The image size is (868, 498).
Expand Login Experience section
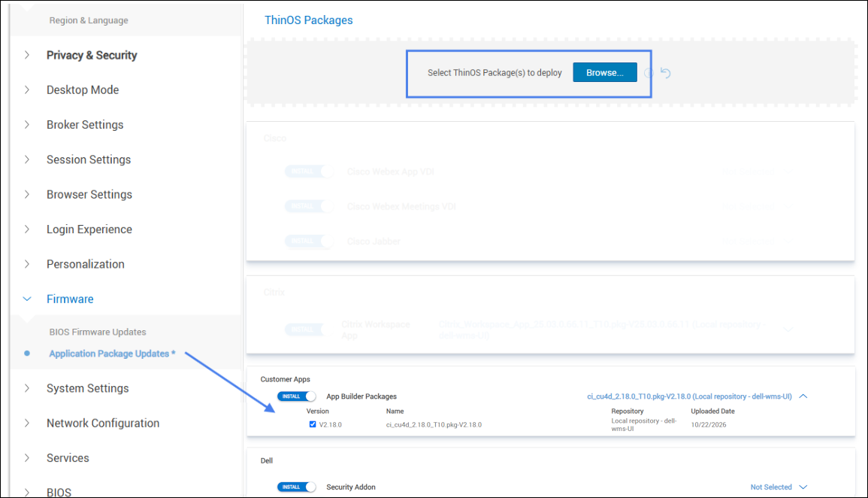[26, 229]
